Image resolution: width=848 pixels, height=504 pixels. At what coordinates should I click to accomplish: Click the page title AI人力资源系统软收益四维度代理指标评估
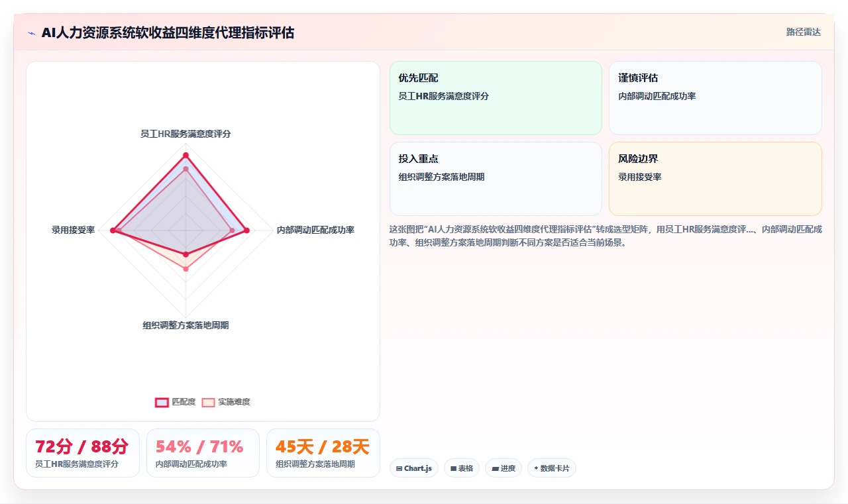[x=168, y=32]
